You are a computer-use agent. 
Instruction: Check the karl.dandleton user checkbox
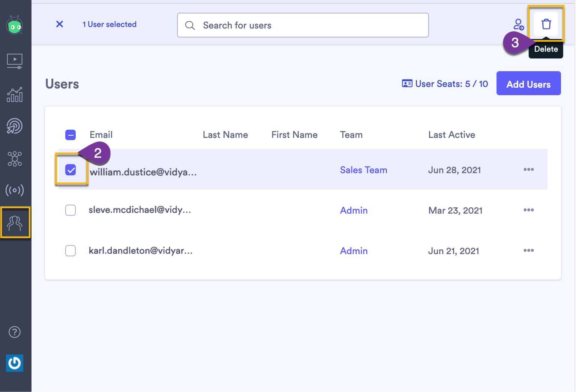70,251
